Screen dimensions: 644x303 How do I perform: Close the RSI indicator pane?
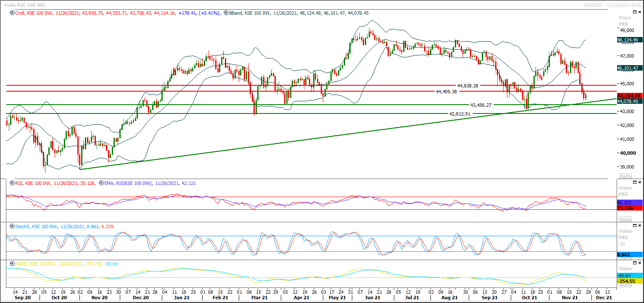click(x=640, y=182)
